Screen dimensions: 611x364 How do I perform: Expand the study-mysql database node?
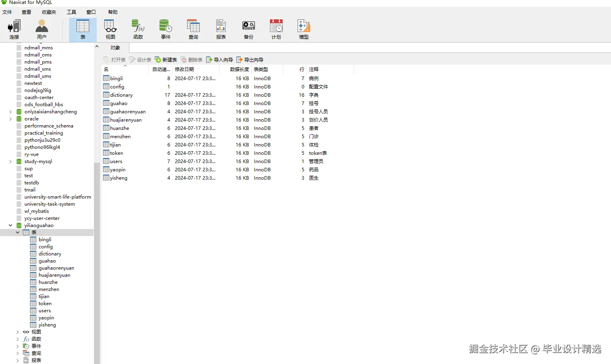click(10, 161)
